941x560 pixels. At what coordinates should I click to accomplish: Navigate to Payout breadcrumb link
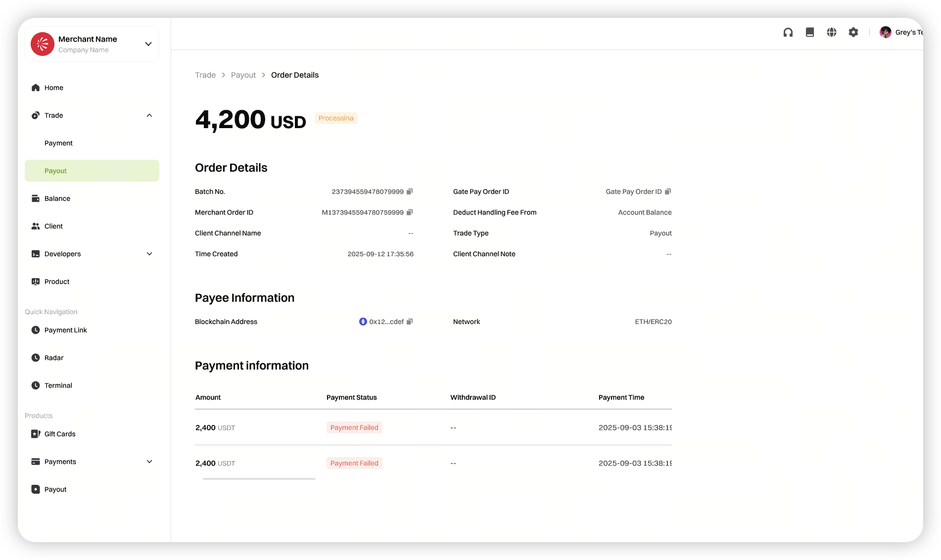click(243, 75)
